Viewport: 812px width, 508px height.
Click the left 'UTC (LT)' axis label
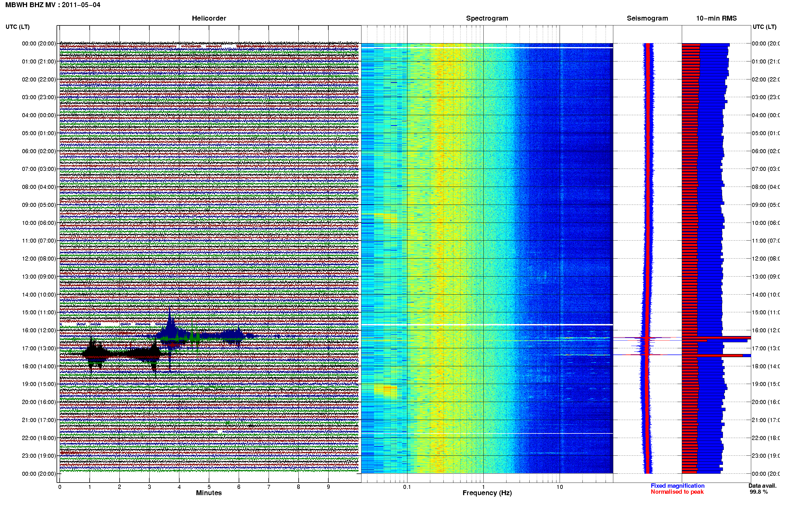pos(17,27)
